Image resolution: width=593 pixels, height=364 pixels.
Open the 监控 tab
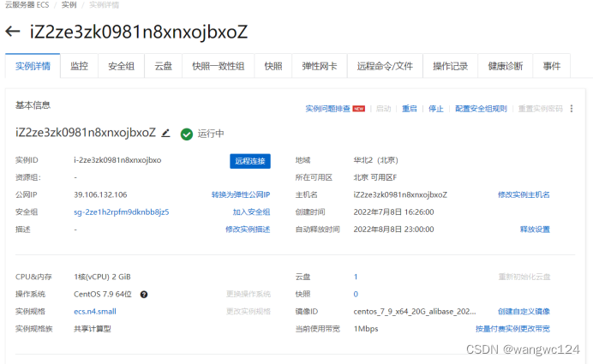point(80,66)
